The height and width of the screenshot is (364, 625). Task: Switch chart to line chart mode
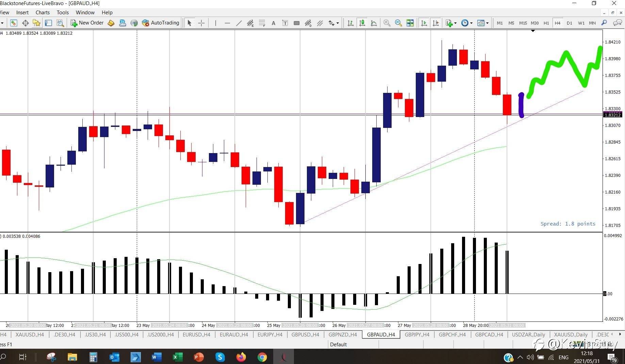point(374,23)
